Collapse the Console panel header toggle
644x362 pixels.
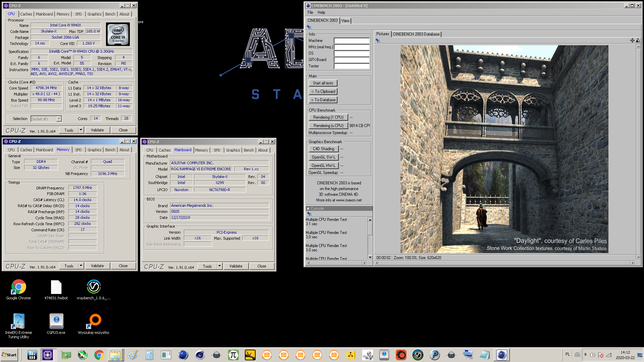coord(308,208)
